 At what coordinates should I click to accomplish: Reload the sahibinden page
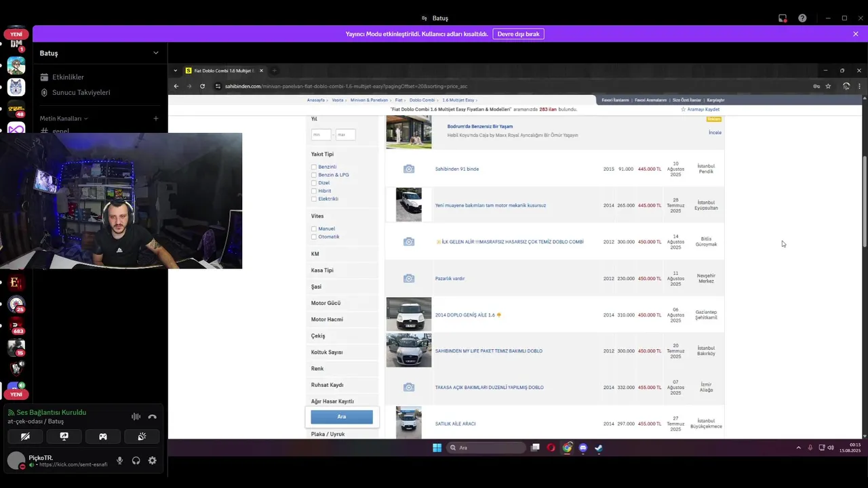[202, 86]
